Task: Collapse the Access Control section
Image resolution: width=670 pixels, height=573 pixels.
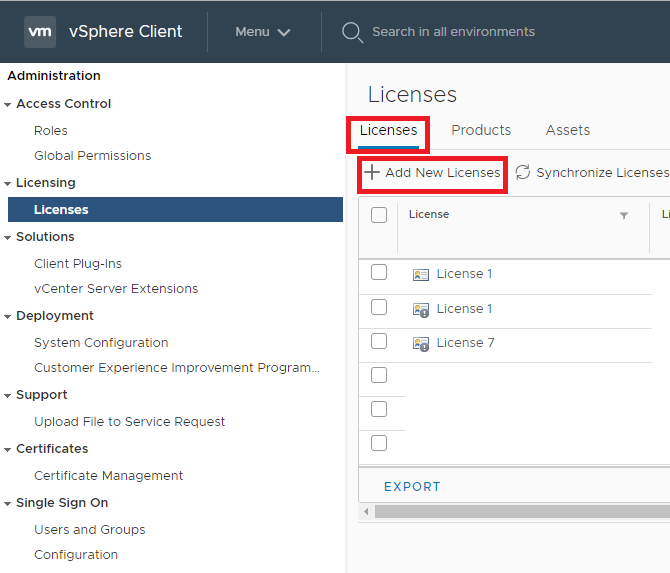Action: 7,104
